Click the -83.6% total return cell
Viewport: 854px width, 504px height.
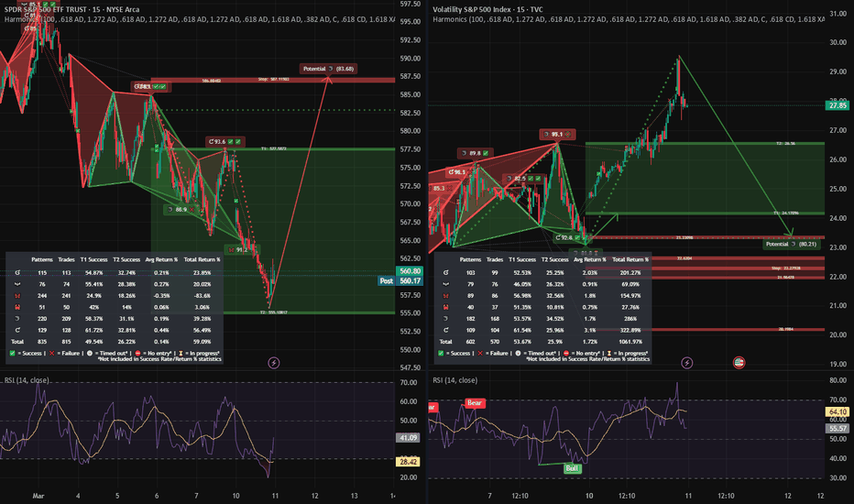pos(203,295)
